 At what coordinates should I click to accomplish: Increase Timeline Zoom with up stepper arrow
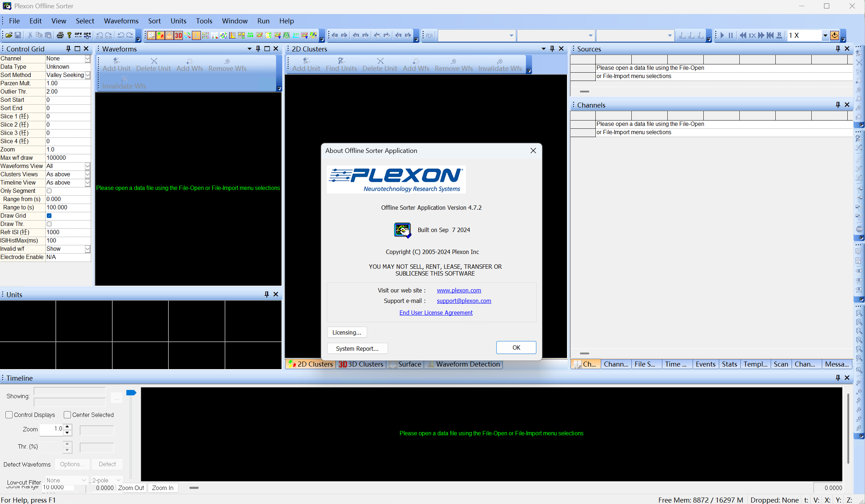(67, 426)
